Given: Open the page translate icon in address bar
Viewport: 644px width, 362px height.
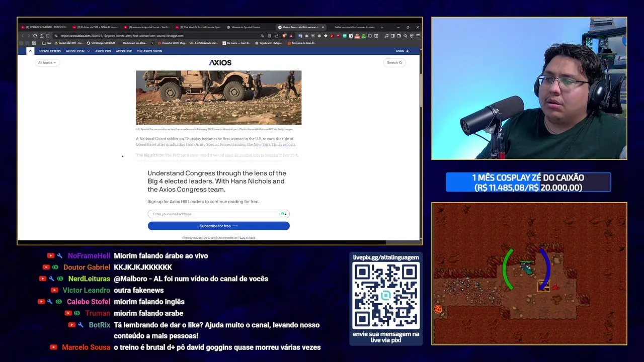Looking at the screenshot, I should click(262, 36).
